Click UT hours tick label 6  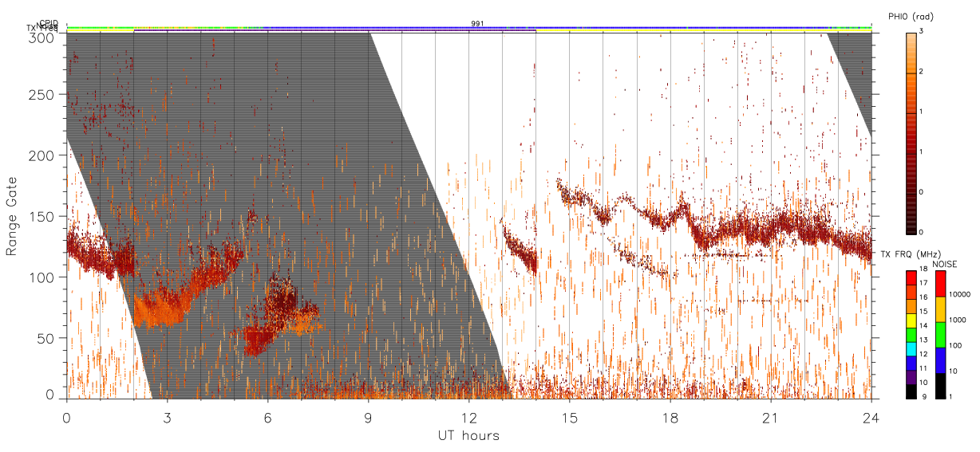click(267, 417)
